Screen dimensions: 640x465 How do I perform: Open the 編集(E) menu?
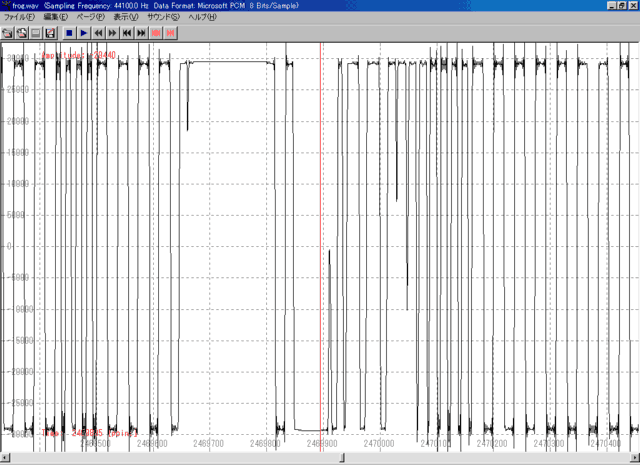[x=56, y=18]
